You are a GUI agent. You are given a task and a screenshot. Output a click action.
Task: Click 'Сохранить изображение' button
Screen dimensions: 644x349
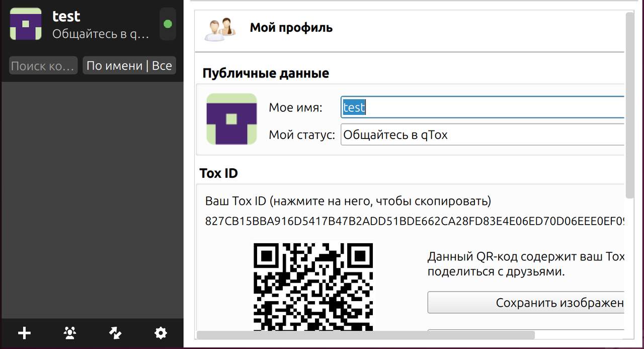(526, 303)
